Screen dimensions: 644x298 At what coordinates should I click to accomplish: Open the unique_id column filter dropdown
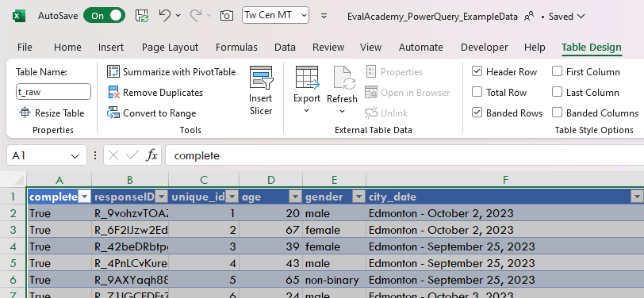[x=232, y=197]
